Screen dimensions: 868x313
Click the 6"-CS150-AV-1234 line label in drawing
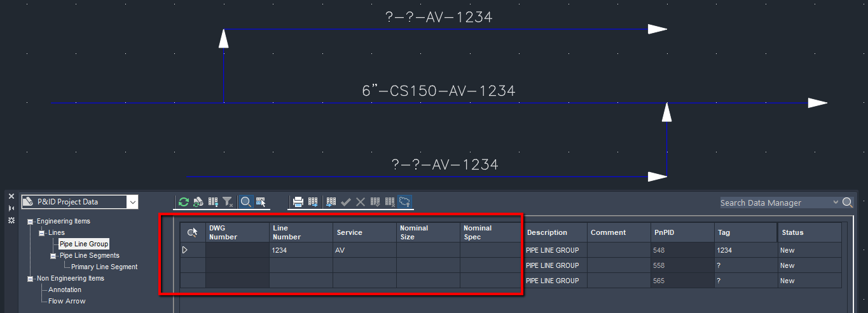439,91
